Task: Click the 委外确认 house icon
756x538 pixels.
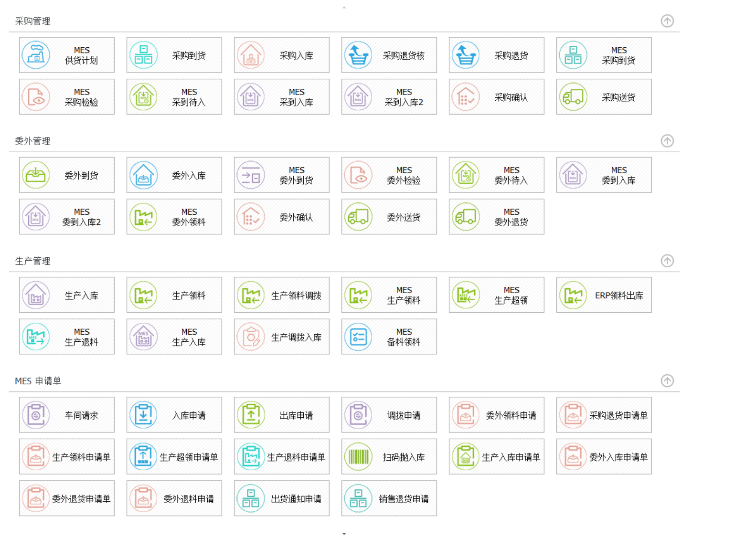Action: pos(251,217)
